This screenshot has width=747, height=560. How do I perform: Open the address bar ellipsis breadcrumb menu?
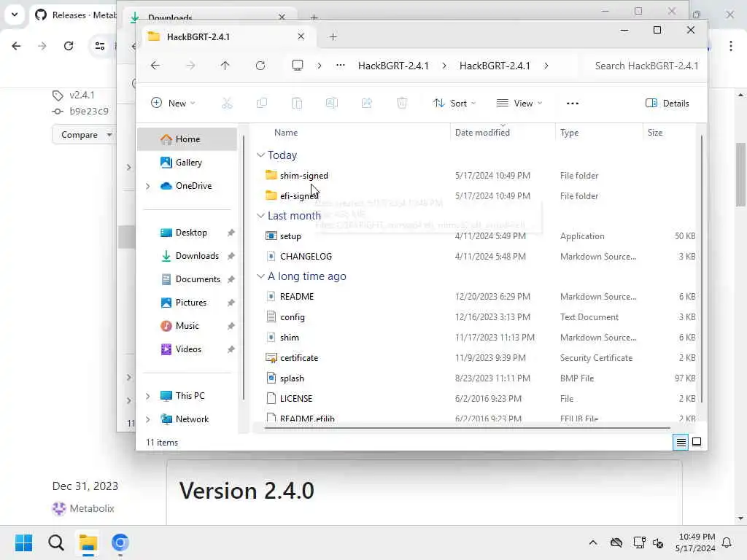point(340,66)
